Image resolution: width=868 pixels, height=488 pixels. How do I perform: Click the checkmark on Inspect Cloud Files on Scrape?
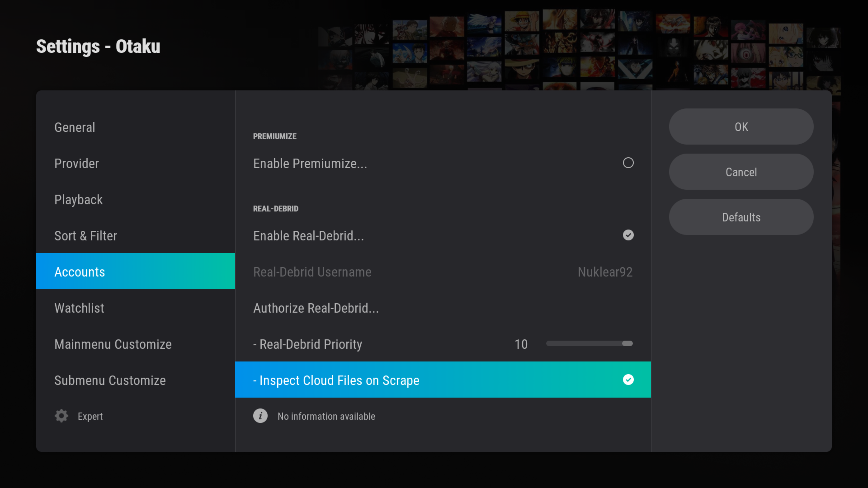click(x=628, y=380)
